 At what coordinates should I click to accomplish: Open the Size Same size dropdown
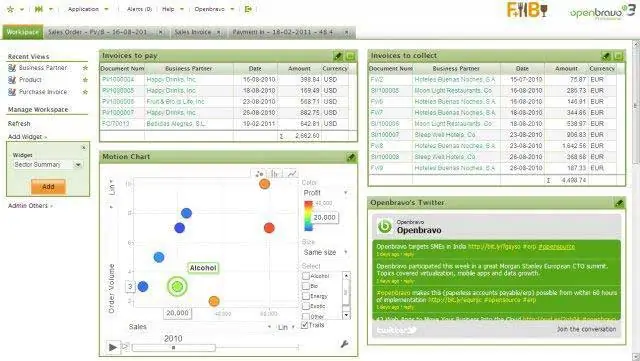point(326,252)
